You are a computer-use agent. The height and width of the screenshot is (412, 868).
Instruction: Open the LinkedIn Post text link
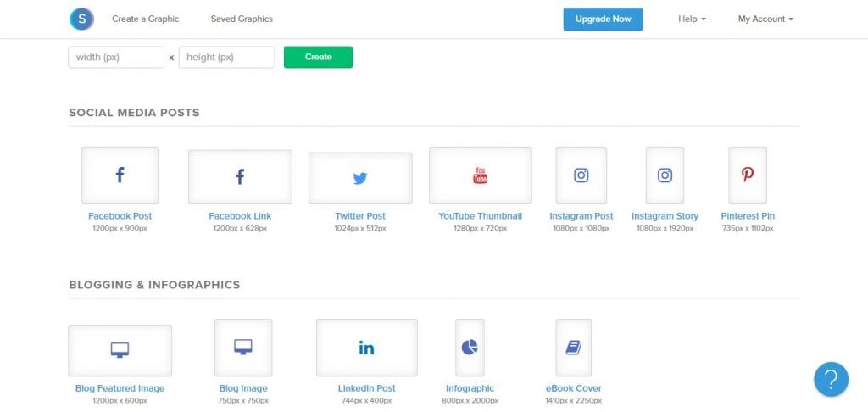[x=366, y=388]
